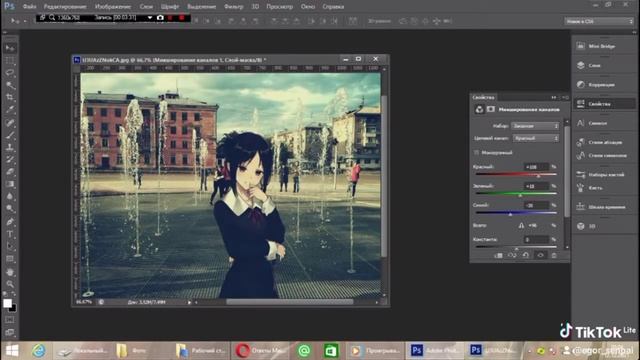Select the Type tool
Image resolution: width=640 pixels, height=360 pixels.
coord(10,234)
